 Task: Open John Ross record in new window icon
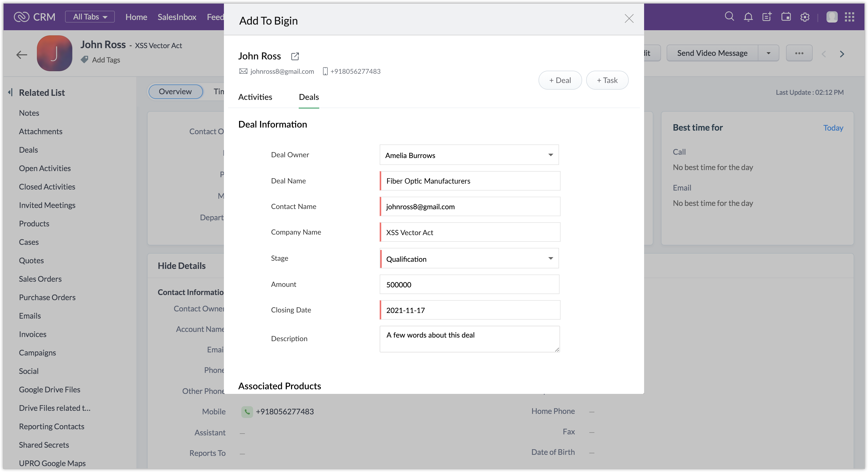(x=295, y=56)
